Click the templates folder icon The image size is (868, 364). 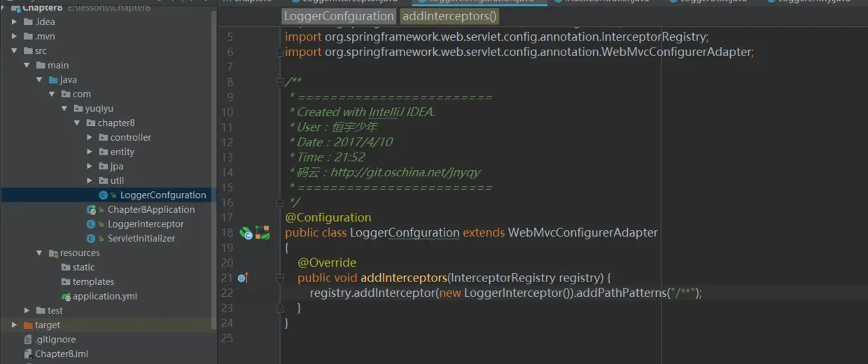[66, 282]
